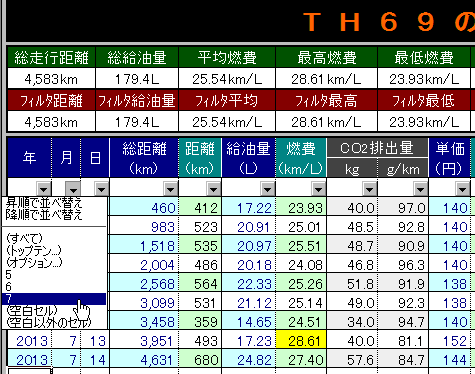Open the 日 column filter dropdown
Screen dimensions: 475x374
point(101,189)
